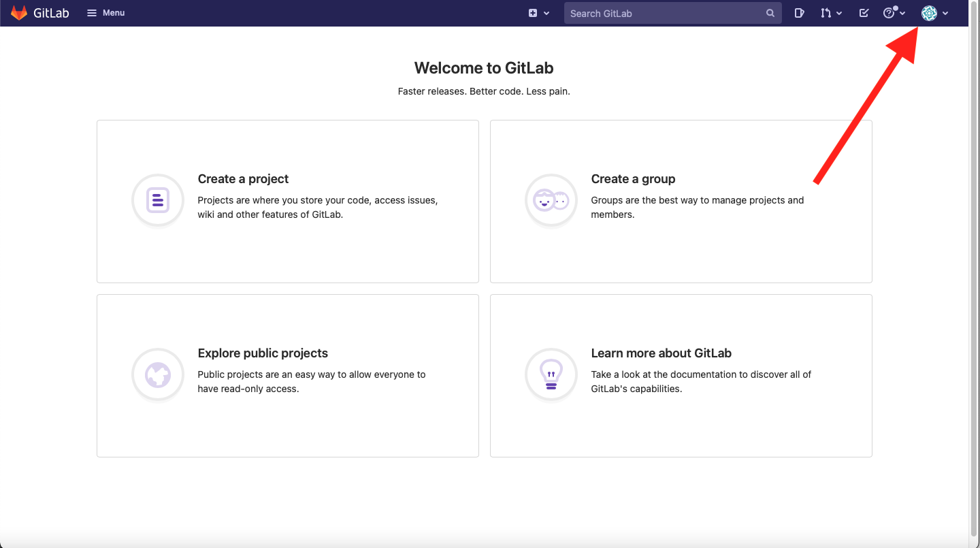980x548 pixels.
Task: Click 'Groups are the best way to manage' text
Action: point(698,207)
